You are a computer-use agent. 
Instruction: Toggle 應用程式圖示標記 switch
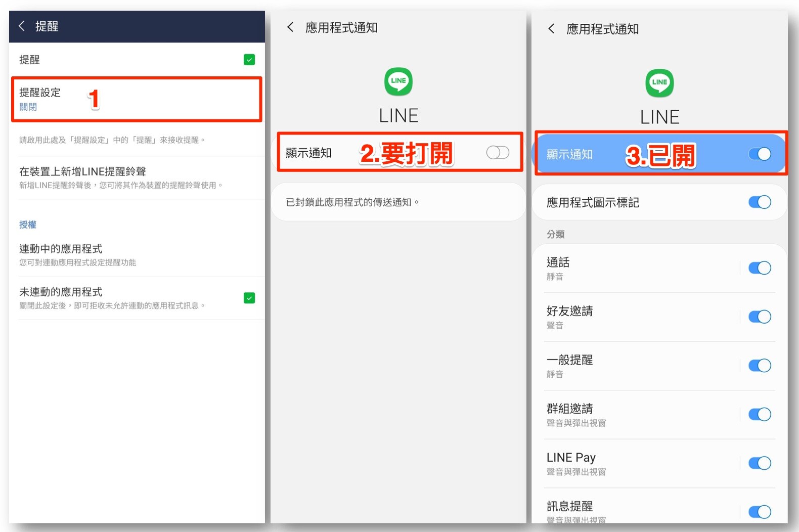pyautogui.click(x=760, y=202)
